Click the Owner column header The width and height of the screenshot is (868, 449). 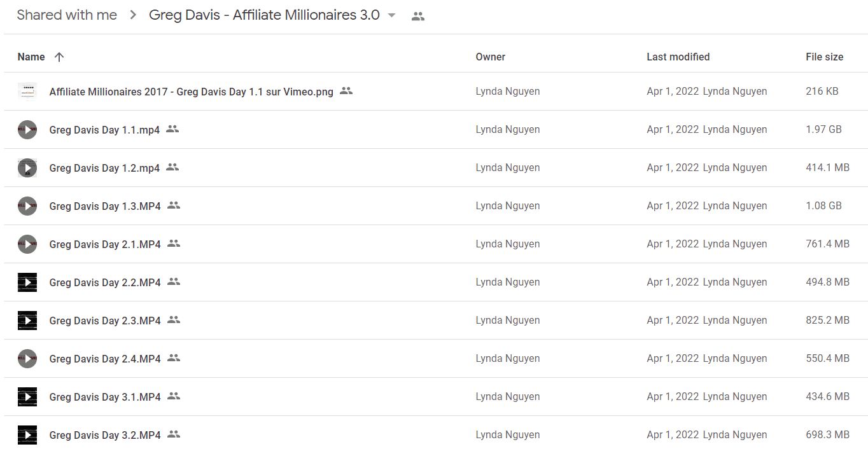tap(490, 57)
